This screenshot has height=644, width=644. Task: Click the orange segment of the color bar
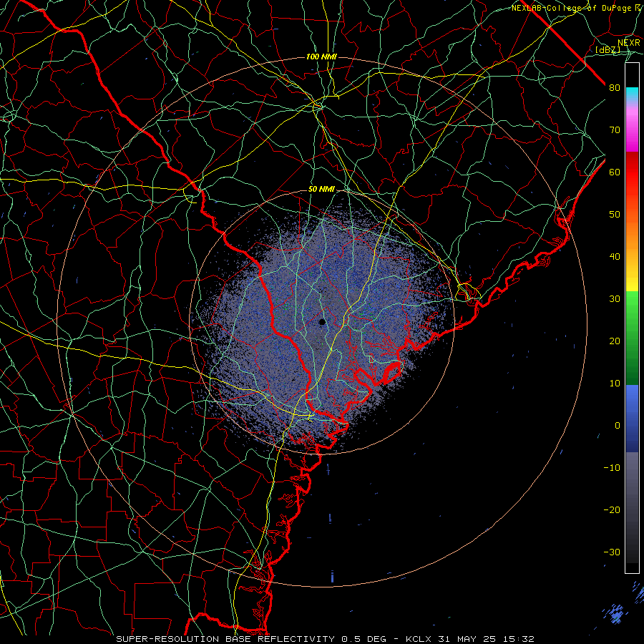pyautogui.click(x=632, y=230)
